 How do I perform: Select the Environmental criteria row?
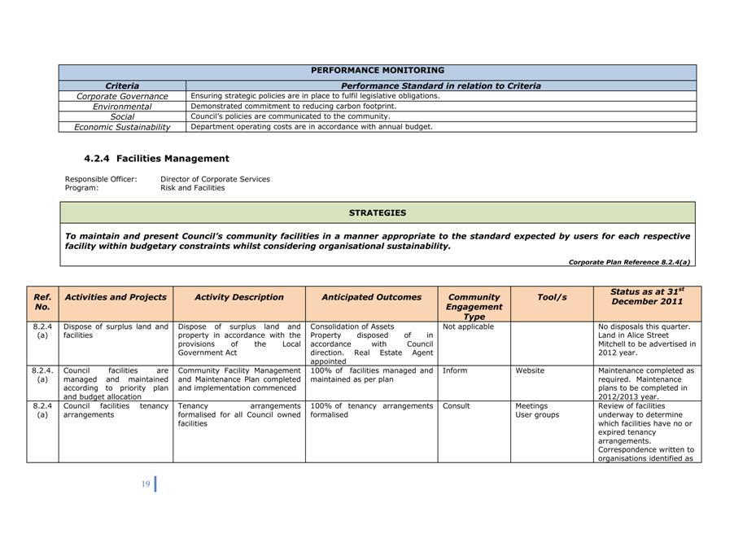click(x=122, y=107)
